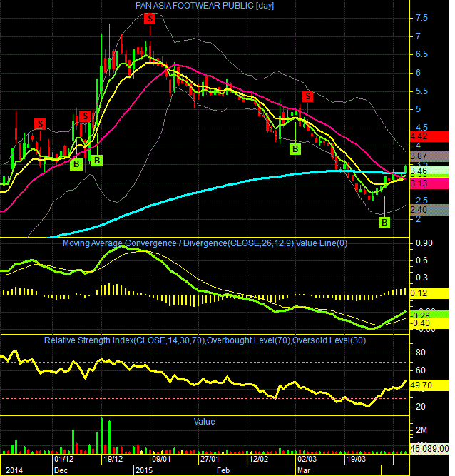Click the 19/03 date label
The height and width of the screenshot is (476, 455).
pyautogui.click(x=356, y=459)
